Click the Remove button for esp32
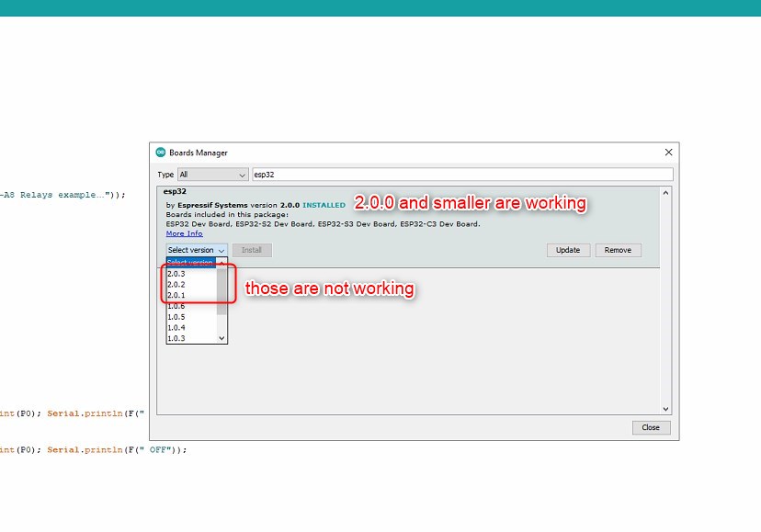This screenshot has width=761, height=532. point(618,250)
